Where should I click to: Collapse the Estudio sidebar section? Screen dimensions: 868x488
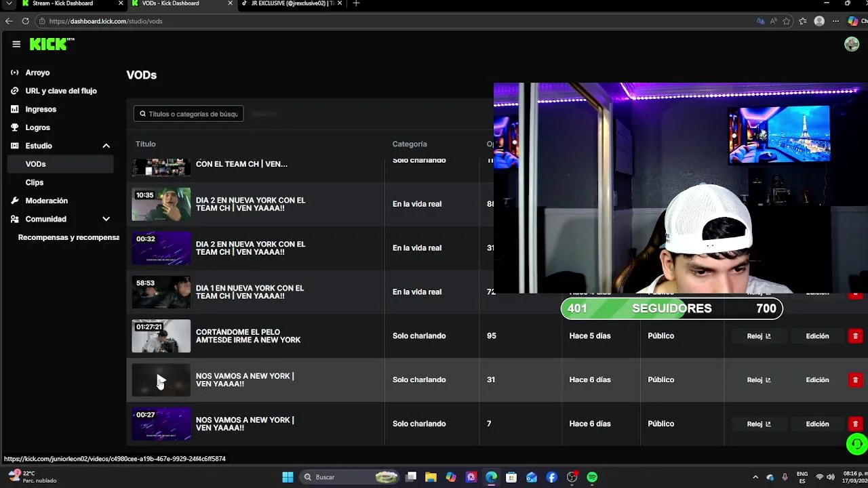(106, 146)
